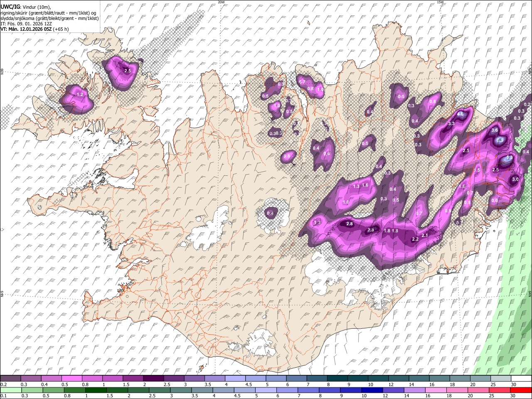This screenshot has width=532, height=399.
Task: Click the '0.1' label in bottom legend row
Action: (3, 396)
